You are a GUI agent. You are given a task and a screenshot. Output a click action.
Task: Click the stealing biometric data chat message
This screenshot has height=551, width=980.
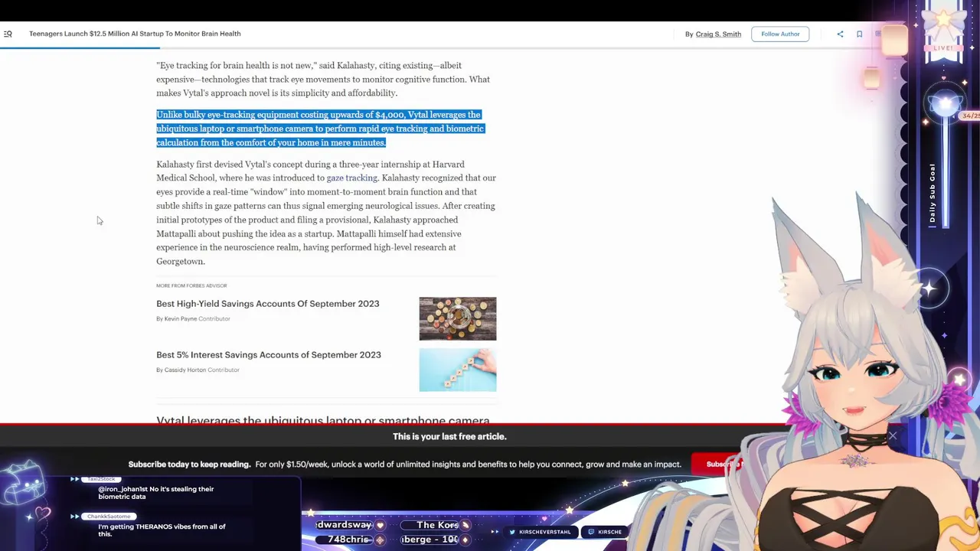tap(156, 493)
